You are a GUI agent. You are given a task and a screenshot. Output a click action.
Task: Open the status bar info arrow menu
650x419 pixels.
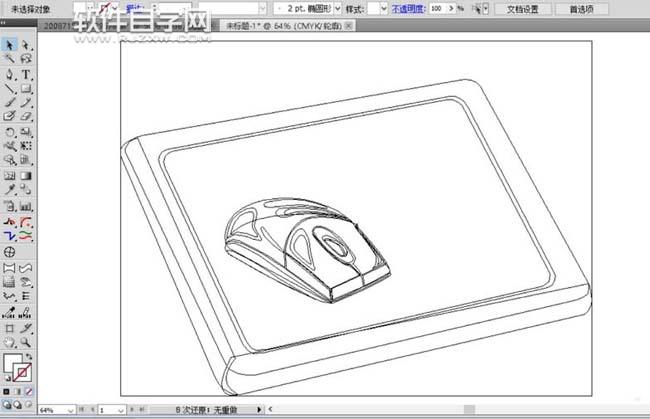click(259, 410)
